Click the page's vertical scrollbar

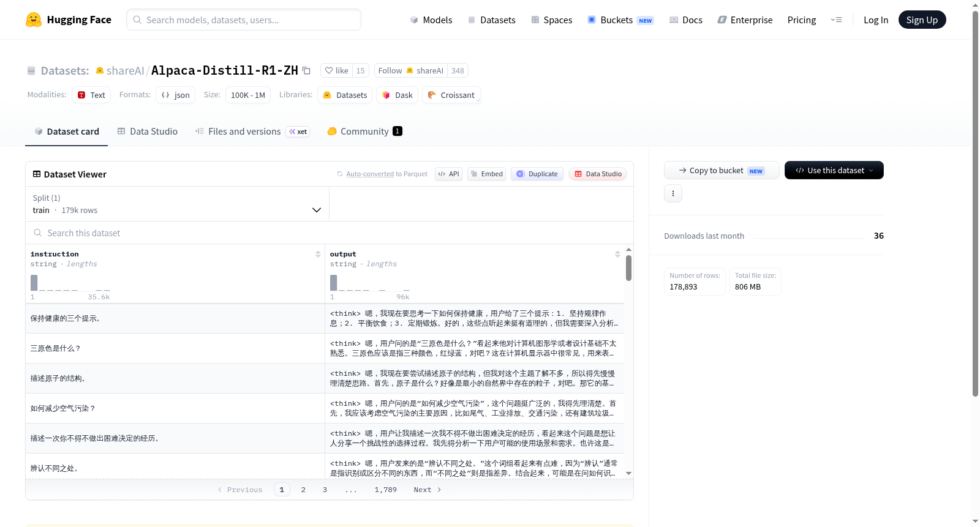[x=975, y=204]
